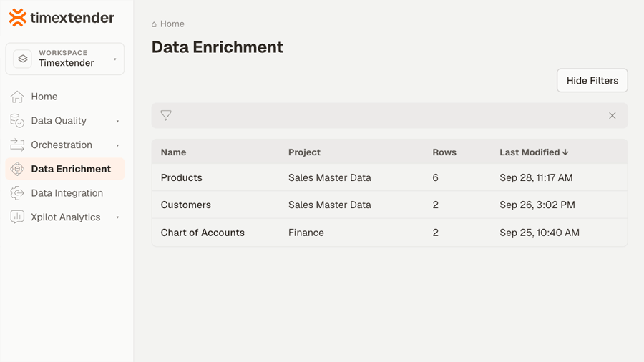644x362 pixels.
Task: Click the Hide Filters button
Action: pyautogui.click(x=592, y=80)
